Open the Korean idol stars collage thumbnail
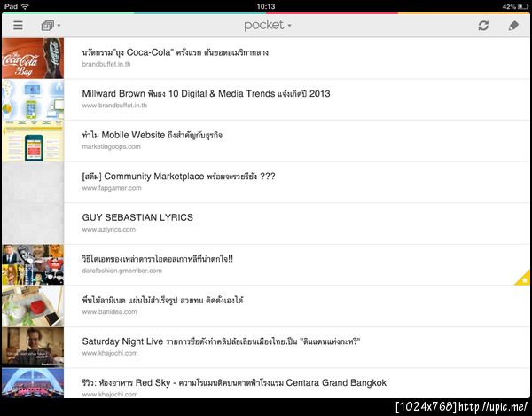532x416 pixels. [33, 264]
